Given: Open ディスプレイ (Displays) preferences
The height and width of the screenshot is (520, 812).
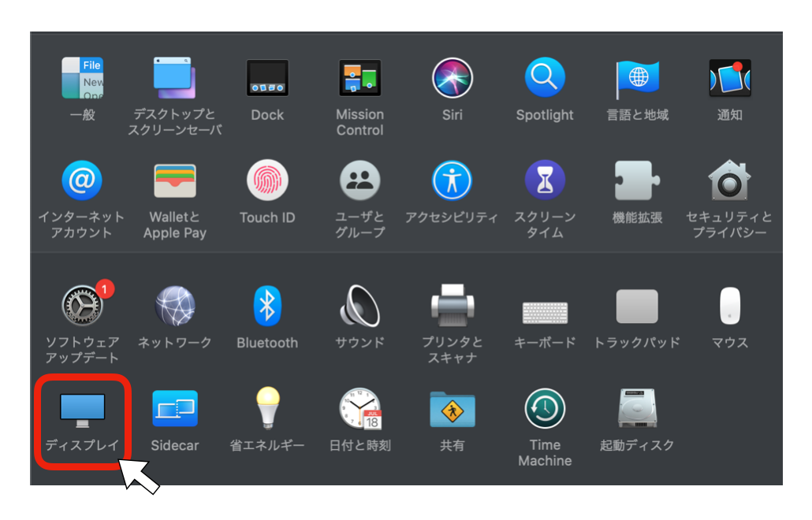Looking at the screenshot, I should coord(82,410).
